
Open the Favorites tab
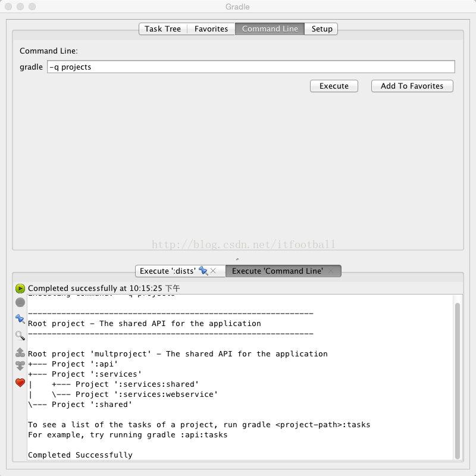point(211,29)
